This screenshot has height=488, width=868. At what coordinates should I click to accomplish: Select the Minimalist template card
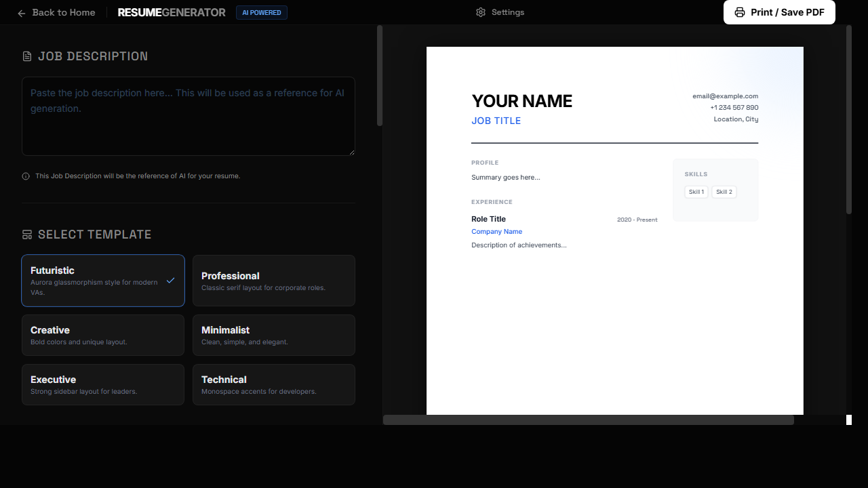pyautogui.click(x=274, y=335)
